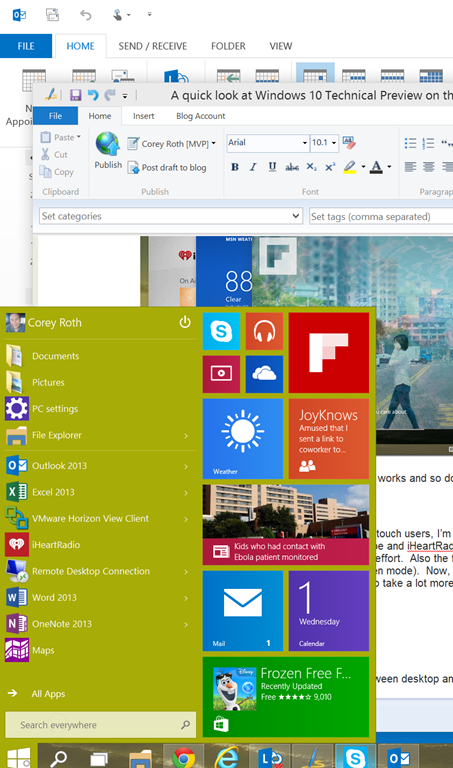This screenshot has height=768, width=453.
Task: Click the Cut button
Action: [54, 155]
